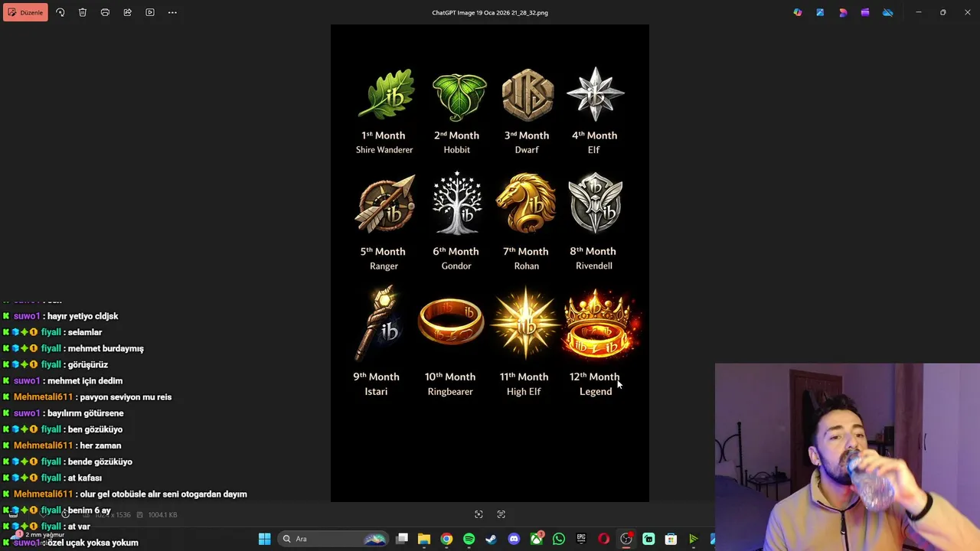This screenshot has height=551, width=980.
Task: Open File Explorer from the taskbar
Action: (x=424, y=539)
